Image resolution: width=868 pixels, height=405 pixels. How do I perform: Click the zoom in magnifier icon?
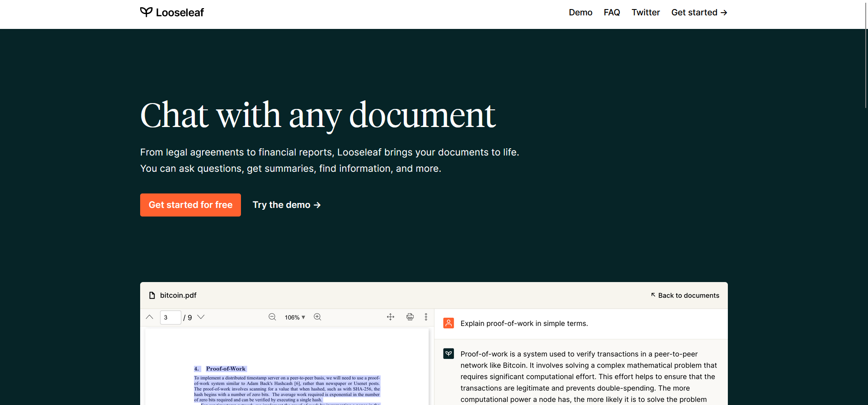point(318,317)
